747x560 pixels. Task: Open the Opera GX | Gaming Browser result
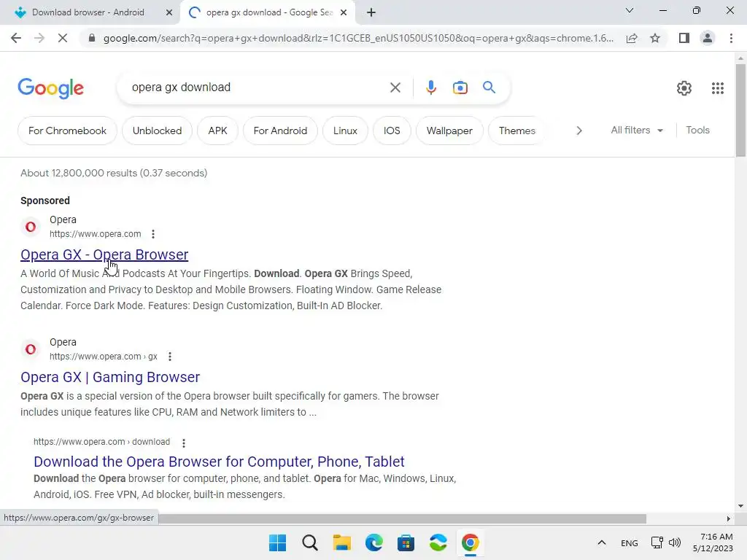tap(110, 377)
